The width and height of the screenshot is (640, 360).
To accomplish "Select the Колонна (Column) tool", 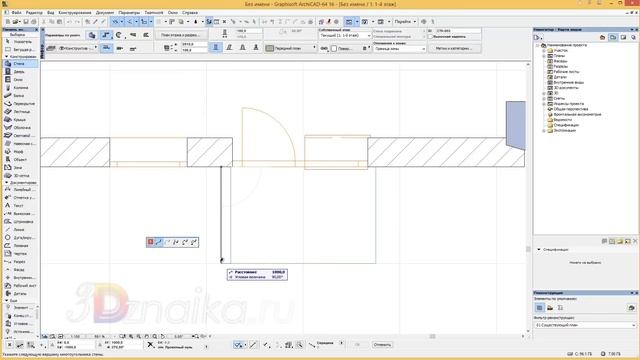I will coord(20,87).
